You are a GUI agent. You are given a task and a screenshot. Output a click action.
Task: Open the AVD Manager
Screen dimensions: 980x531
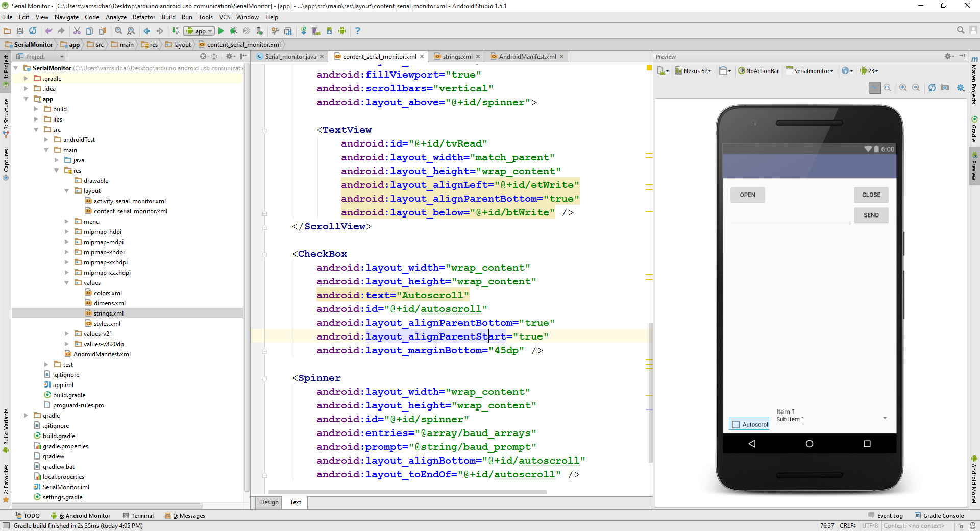coord(316,31)
